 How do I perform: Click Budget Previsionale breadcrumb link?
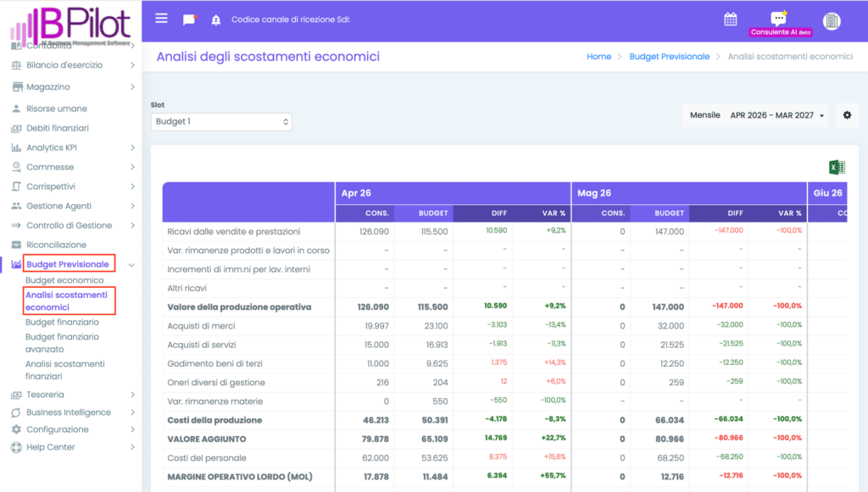click(x=669, y=57)
